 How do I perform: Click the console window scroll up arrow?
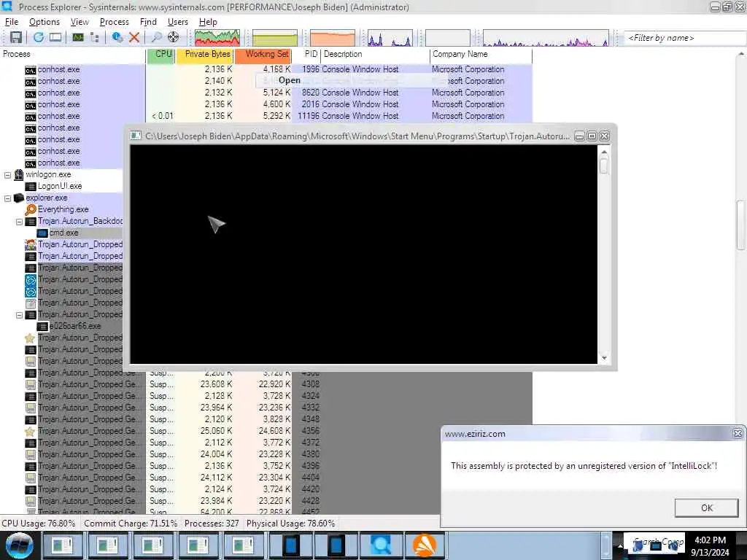pos(604,152)
